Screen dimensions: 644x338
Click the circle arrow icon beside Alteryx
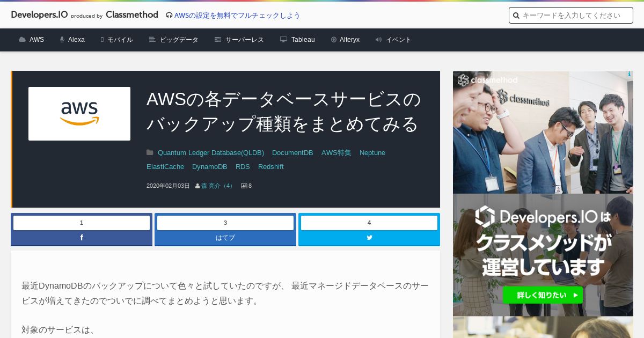point(334,40)
